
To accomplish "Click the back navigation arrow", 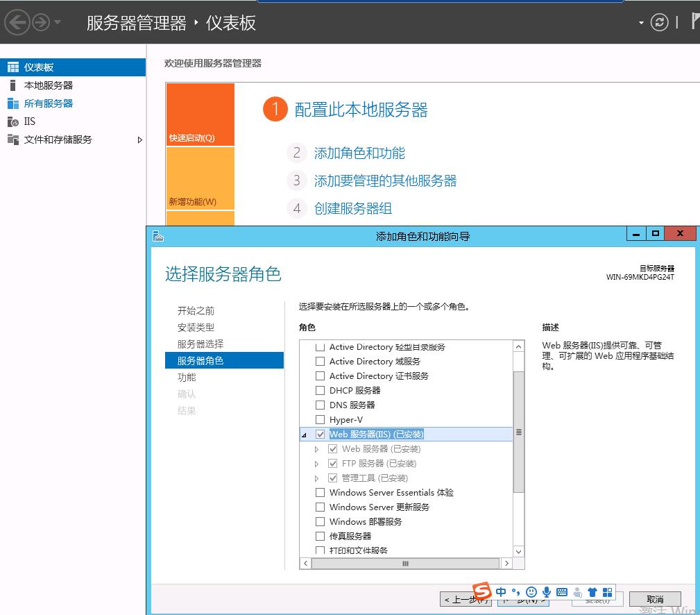I will pyautogui.click(x=17, y=22).
